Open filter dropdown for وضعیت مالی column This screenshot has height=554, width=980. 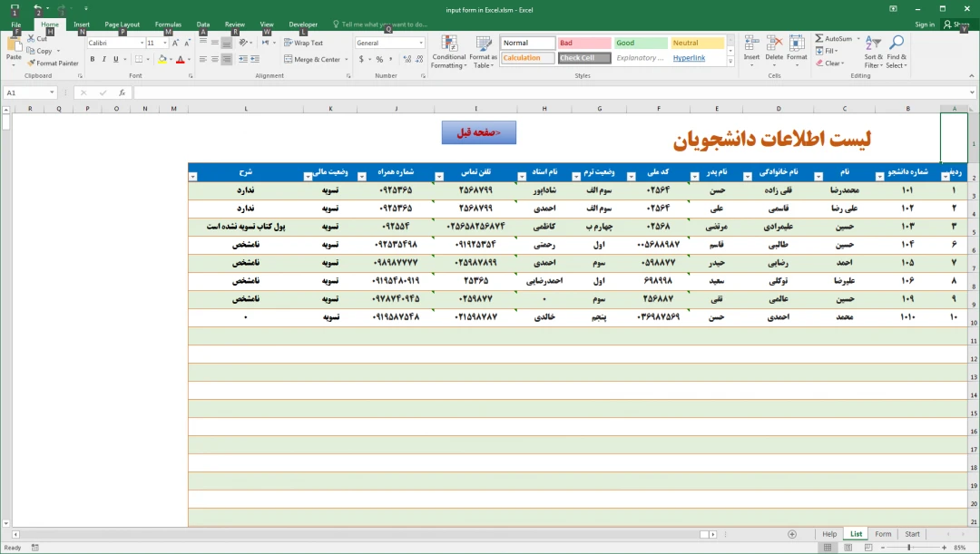point(308,177)
